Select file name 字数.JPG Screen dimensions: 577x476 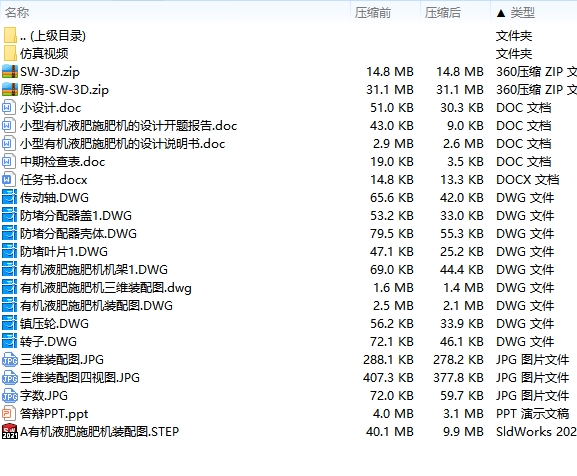pyautogui.click(x=44, y=396)
